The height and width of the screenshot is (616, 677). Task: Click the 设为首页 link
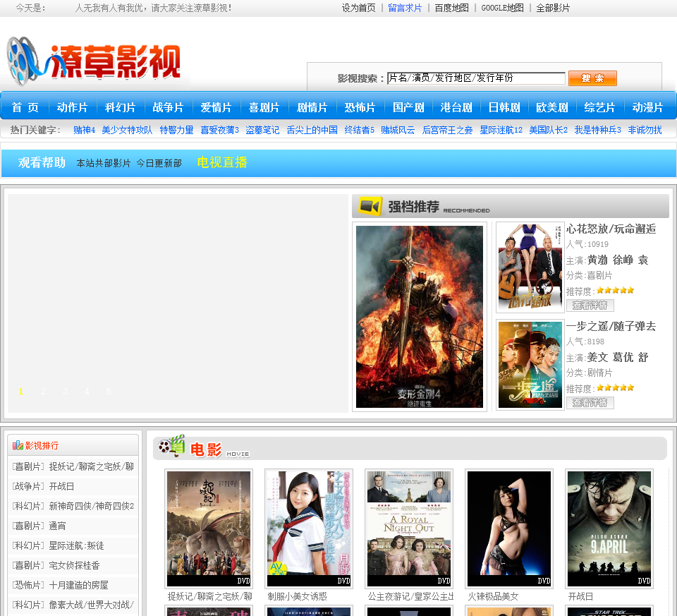[358, 8]
